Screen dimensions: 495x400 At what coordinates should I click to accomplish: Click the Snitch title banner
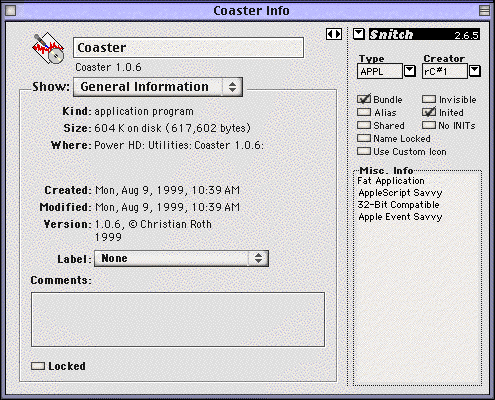tap(424, 34)
